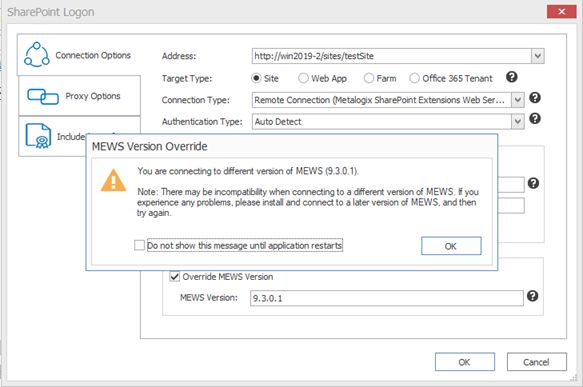Click help icon beside Authentication Type
The width and height of the screenshot is (583, 387).
pyautogui.click(x=535, y=119)
